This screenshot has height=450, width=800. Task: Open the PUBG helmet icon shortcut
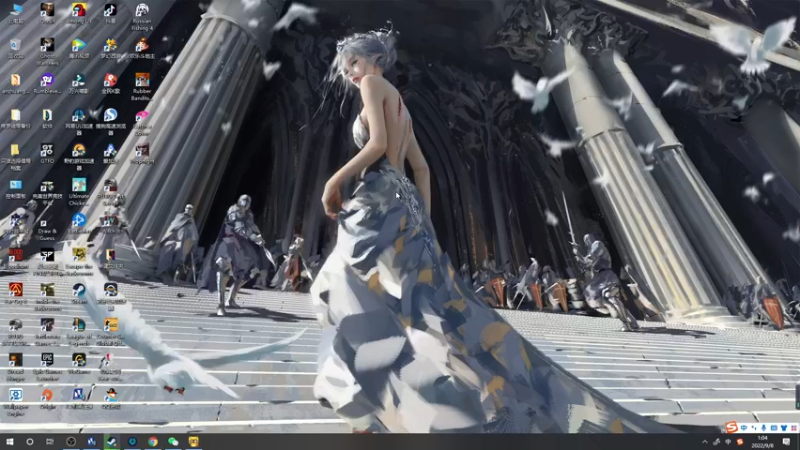point(16,324)
